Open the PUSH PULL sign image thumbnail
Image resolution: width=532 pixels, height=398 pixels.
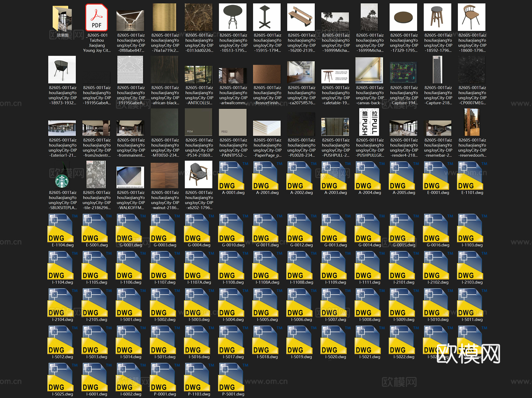369,122
